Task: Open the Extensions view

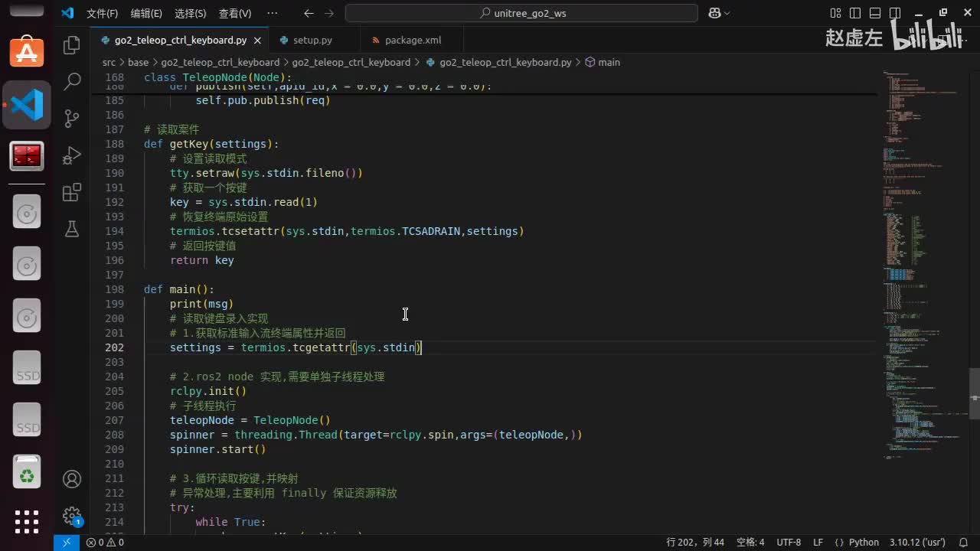Action: pyautogui.click(x=72, y=192)
